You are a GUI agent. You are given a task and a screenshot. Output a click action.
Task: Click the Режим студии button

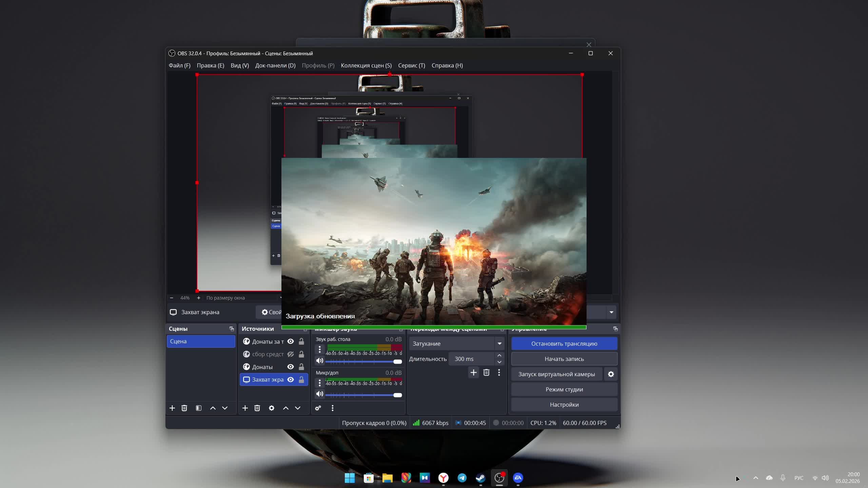(x=564, y=389)
